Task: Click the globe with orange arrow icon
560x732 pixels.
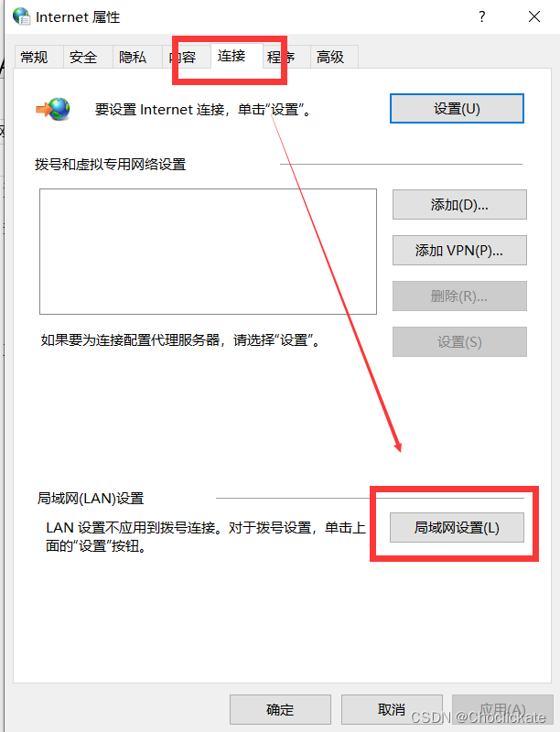Action: click(x=53, y=109)
